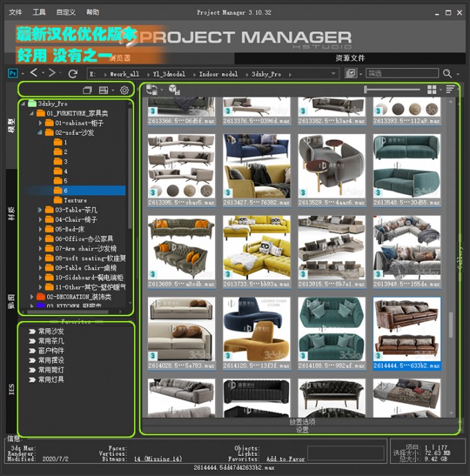
Task: Select the 10-Sideboard folder
Action: click(x=84, y=277)
